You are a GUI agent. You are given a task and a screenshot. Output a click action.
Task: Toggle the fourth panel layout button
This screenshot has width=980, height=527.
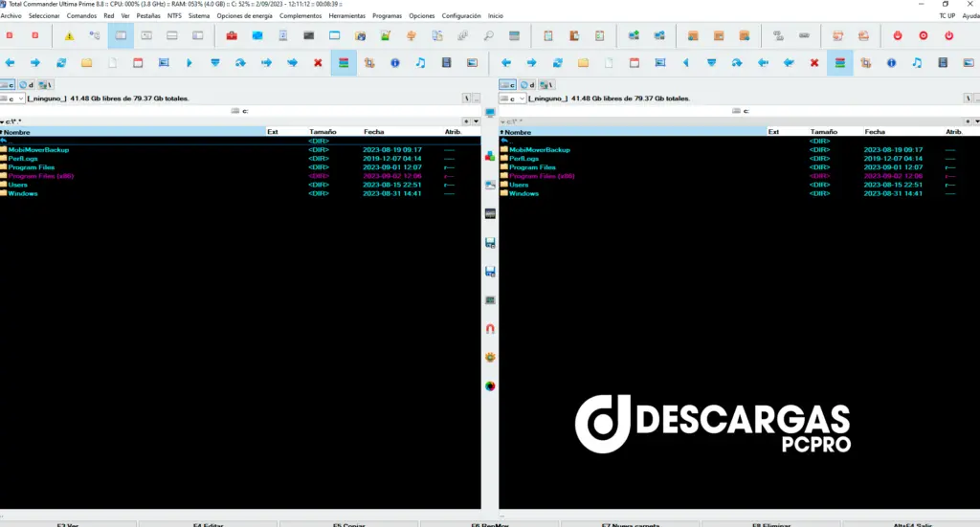[197, 36]
